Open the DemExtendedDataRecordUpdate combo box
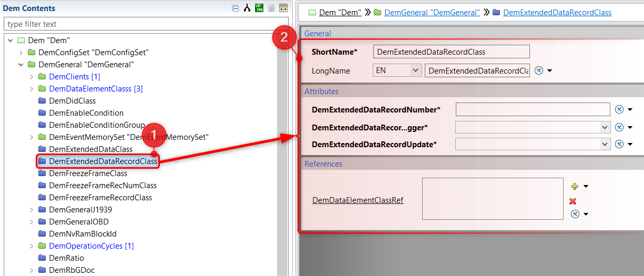The width and height of the screenshot is (644, 276). [x=533, y=144]
